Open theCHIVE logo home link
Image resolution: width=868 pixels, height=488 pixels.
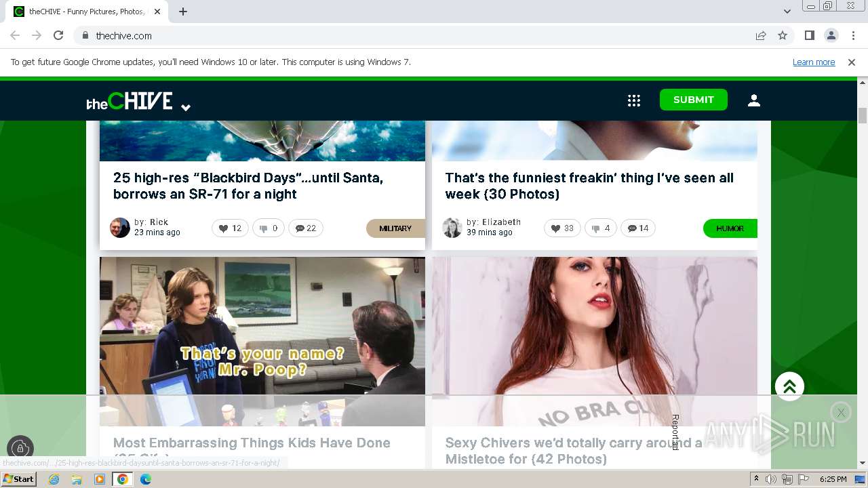[x=130, y=101]
